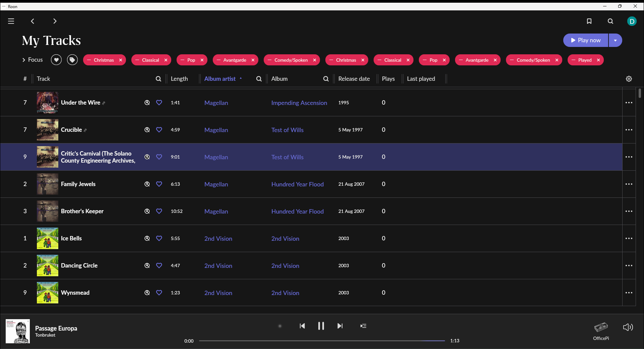Open Test of Wills link for Crucible
Screen dimensions: 644x349
click(x=287, y=130)
